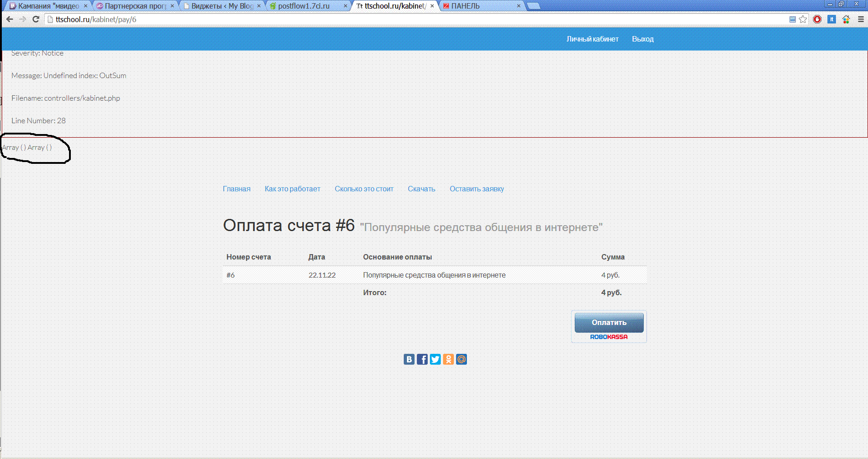The width and height of the screenshot is (868, 459).
Task: Close the Партнерская прогр tab
Action: [x=172, y=6]
